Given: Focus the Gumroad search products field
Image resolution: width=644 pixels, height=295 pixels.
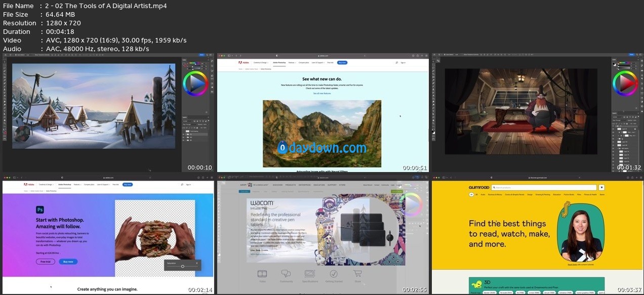Looking at the screenshot, I should click(x=543, y=188).
